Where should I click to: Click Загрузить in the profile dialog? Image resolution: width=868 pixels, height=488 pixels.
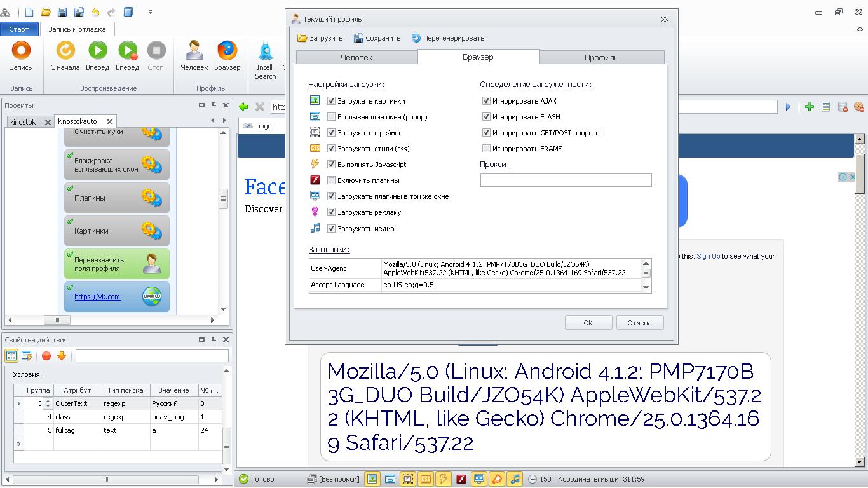click(320, 38)
